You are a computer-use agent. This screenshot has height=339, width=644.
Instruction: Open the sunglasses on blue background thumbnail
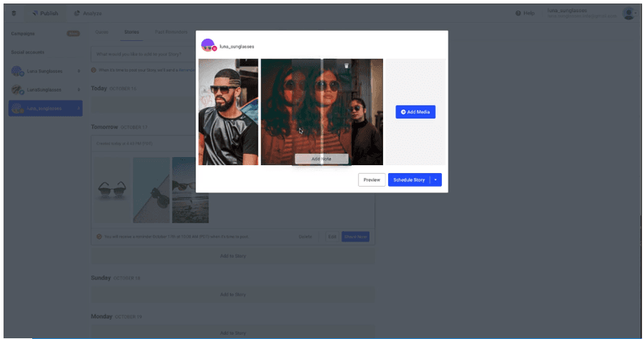pyautogui.click(x=151, y=190)
